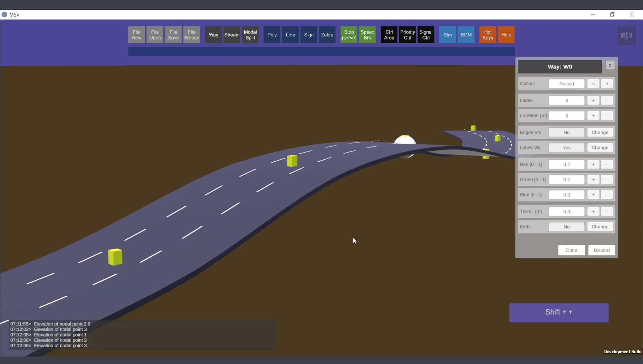Switch Option to previous value with < arrow
This screenshot has width=643, height=364.
click(593, 84)
